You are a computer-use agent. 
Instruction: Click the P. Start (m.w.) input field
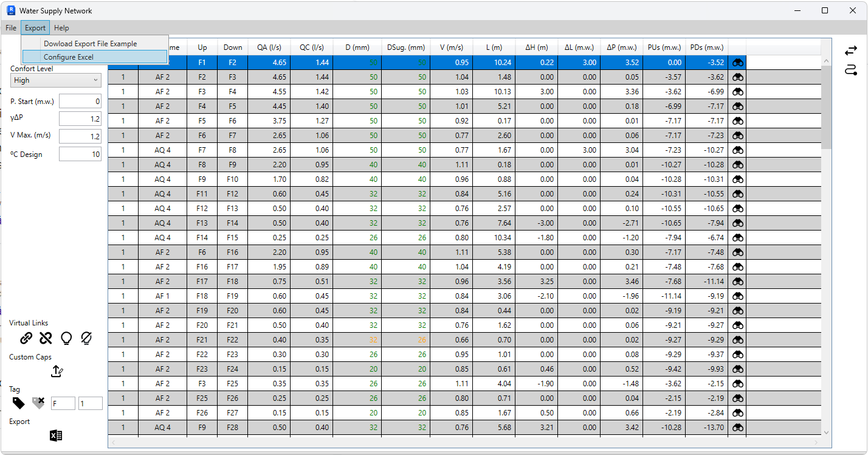point(80,102)
